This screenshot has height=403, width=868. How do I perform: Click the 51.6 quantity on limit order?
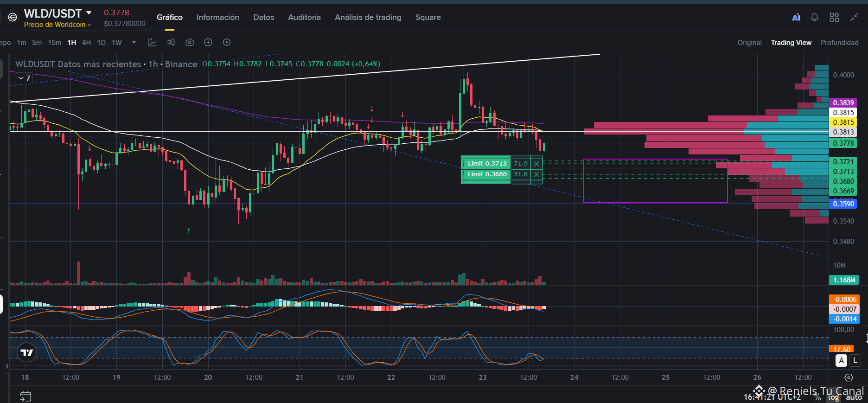tap(521, 174)
